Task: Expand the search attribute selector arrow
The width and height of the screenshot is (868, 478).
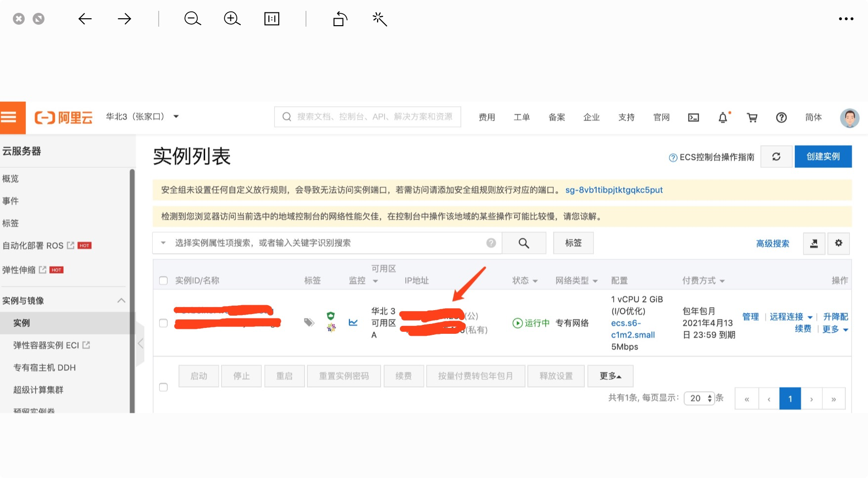Action: [x=163, y=242]
